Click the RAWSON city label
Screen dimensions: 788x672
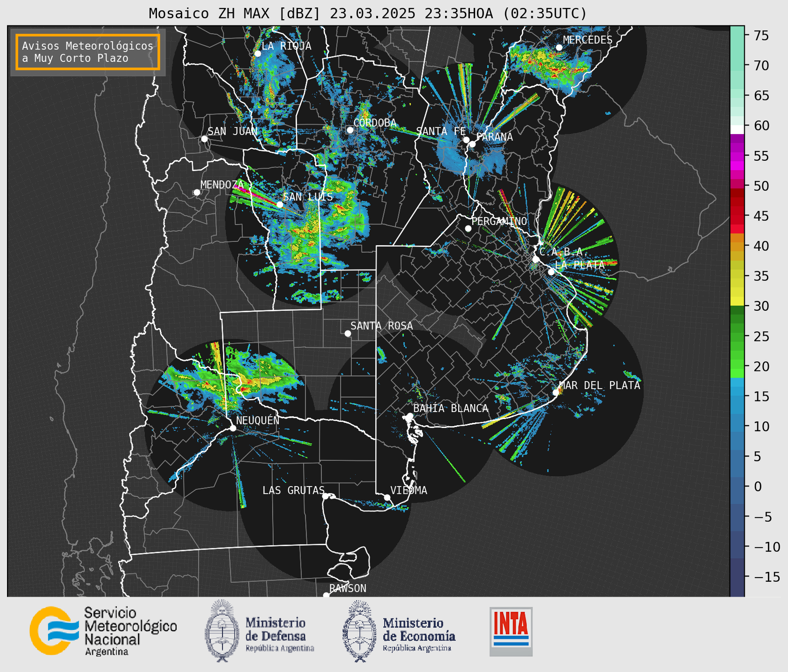(348, 589)
